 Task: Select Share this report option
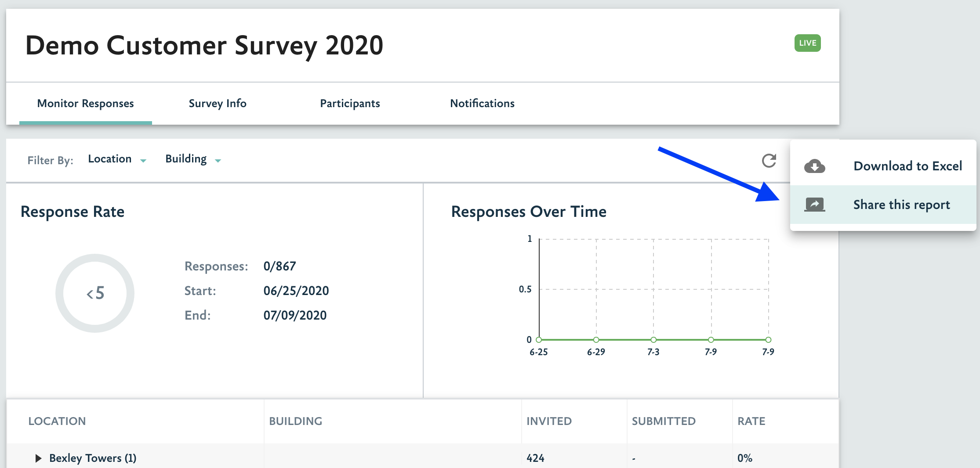[901, 205]
